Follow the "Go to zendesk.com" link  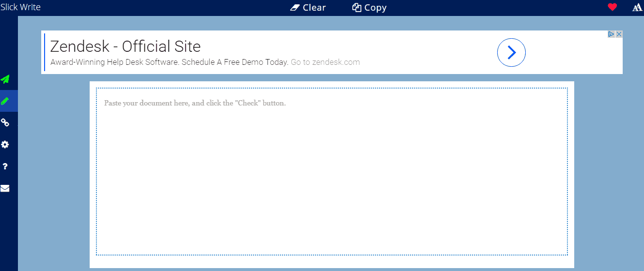tap(325, 62)
